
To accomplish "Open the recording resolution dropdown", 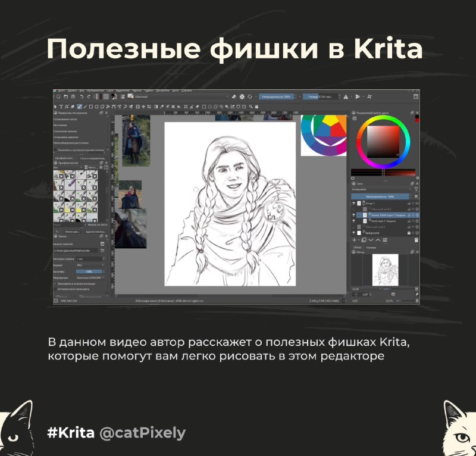I will [90, 277].
